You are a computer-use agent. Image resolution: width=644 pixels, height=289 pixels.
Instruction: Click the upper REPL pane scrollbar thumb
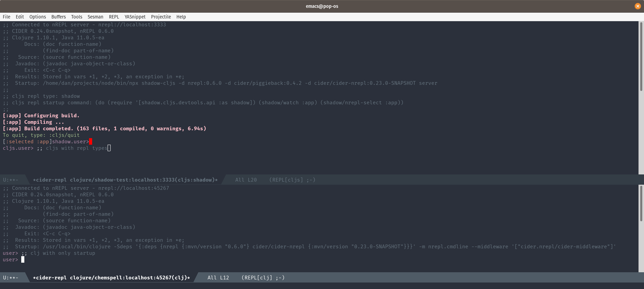point(641,56)
